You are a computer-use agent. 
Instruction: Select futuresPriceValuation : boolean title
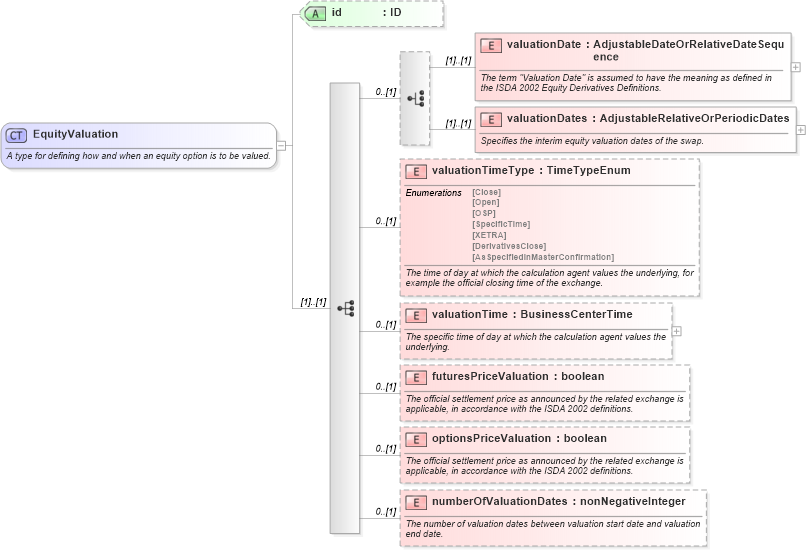[518, 377]
